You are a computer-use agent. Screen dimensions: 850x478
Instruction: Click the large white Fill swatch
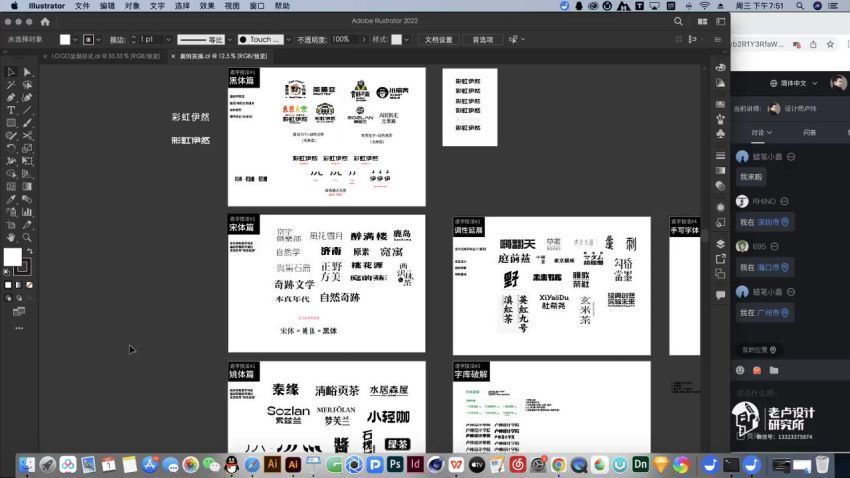(12, 257)
